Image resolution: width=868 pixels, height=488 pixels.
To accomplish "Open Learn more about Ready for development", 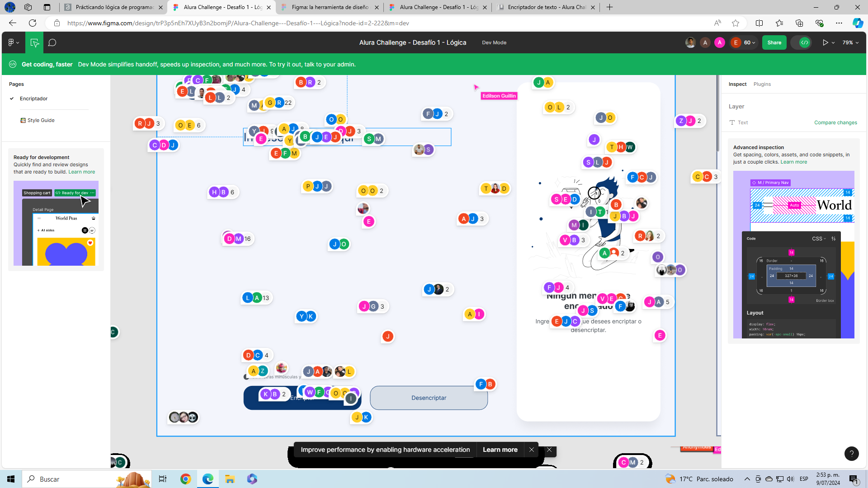I will [82, 172].
